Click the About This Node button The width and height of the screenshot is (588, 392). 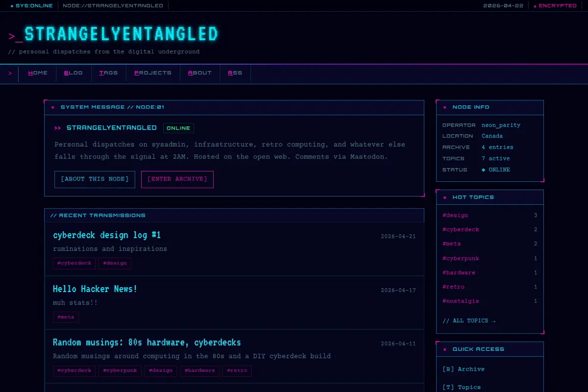click(x=95, y=179)
